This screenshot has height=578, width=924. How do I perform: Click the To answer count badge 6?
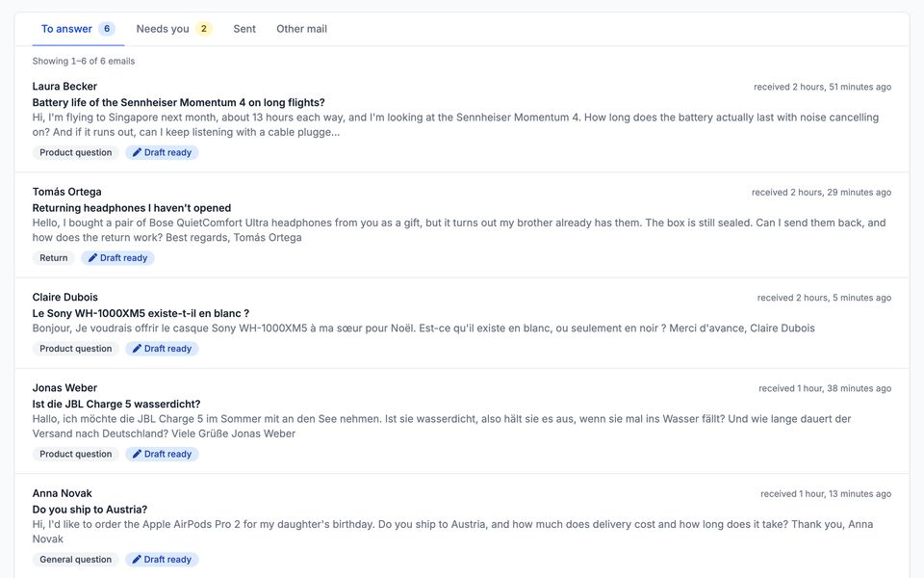click(107, 29)
